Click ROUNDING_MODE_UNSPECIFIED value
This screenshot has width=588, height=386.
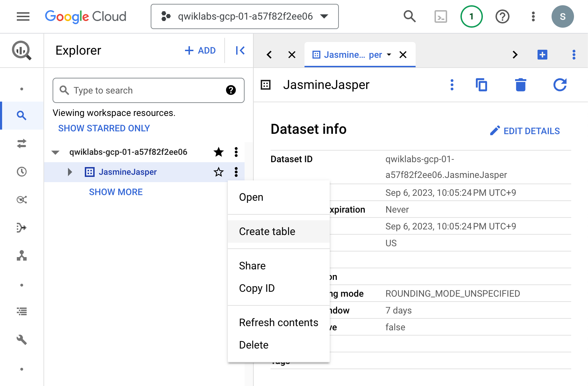(452, 294)
